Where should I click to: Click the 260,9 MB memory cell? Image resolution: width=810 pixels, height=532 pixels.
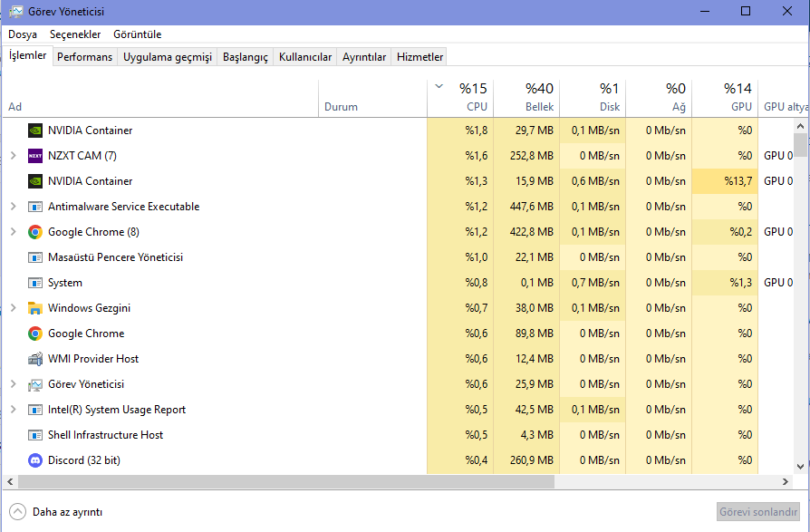point(527,460)
